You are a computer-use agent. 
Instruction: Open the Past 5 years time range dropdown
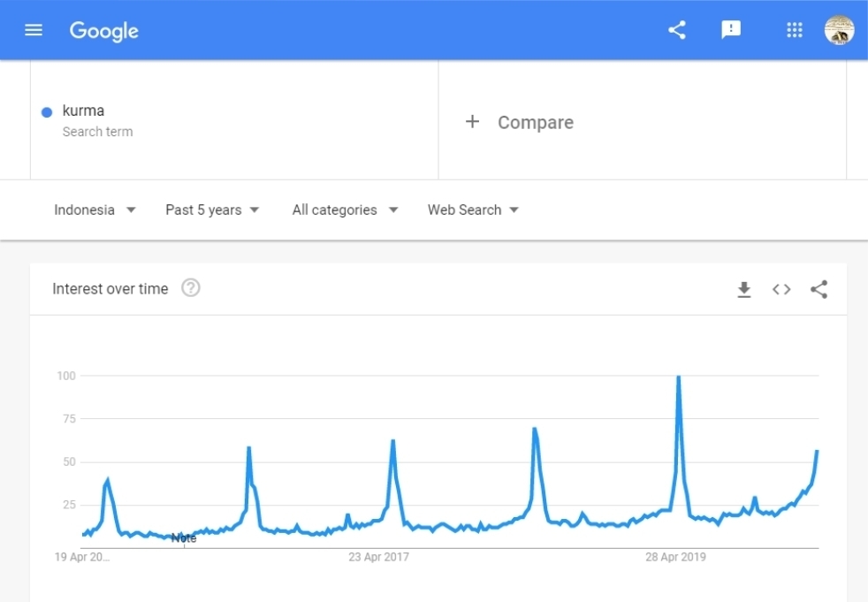click(212, 210)
